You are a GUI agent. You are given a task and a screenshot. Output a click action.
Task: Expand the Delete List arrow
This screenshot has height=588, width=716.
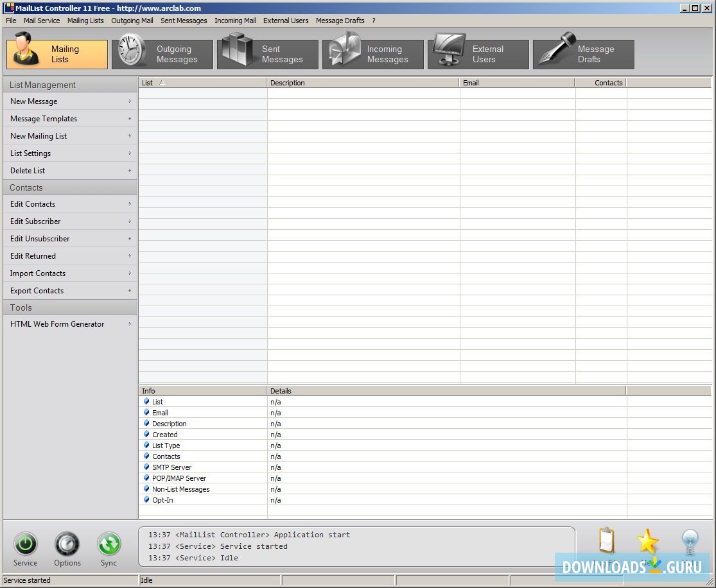point(130,171)
